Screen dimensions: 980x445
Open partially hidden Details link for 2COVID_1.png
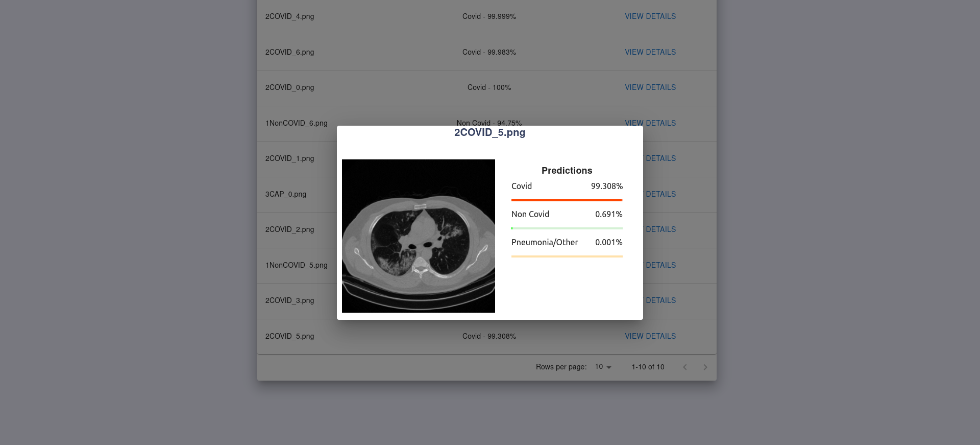coord(659,158)
